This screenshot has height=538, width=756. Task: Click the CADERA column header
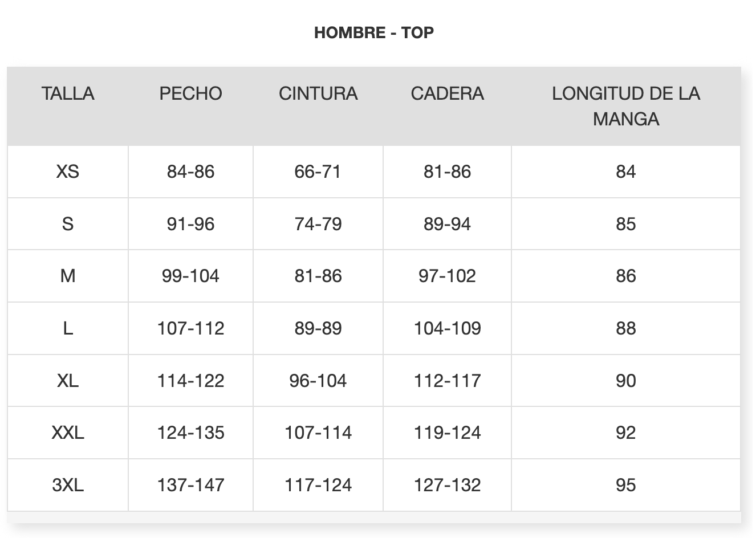tap(447, 93)
